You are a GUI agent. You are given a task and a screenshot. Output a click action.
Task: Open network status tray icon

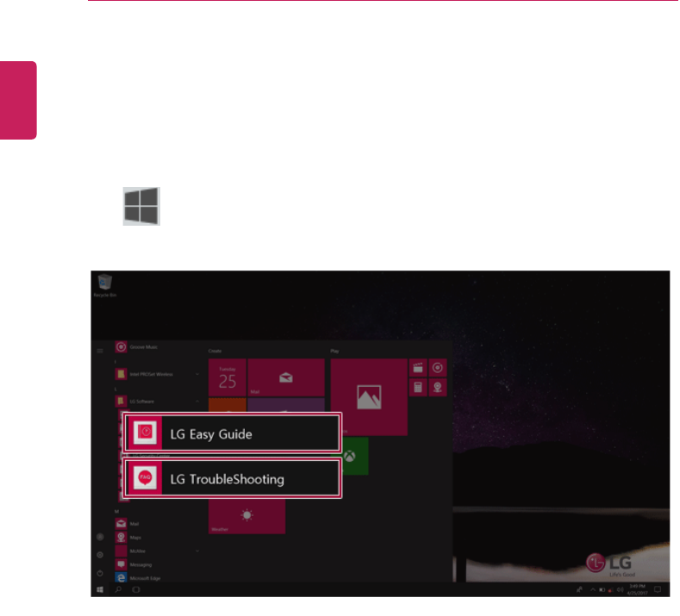point(611,589)
